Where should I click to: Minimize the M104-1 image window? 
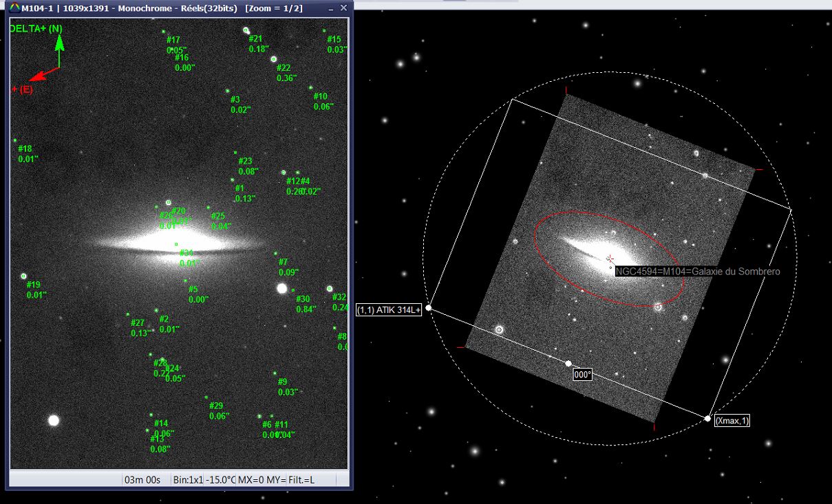327,8
